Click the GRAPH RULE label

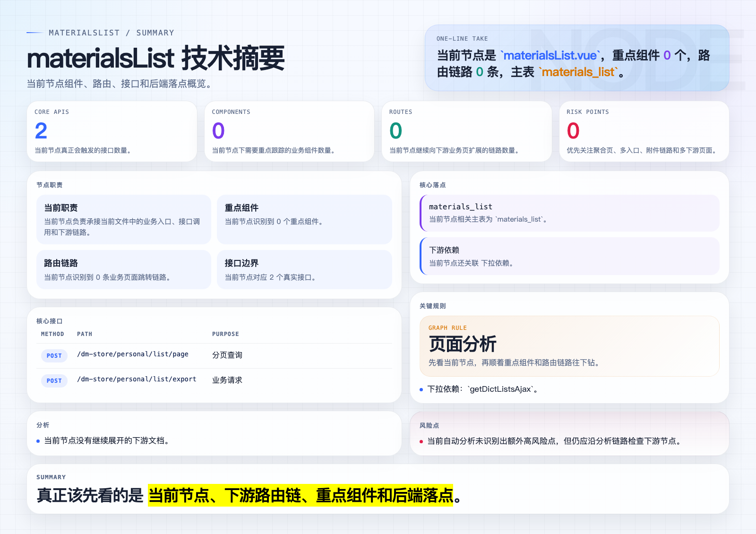coord(447,328)
